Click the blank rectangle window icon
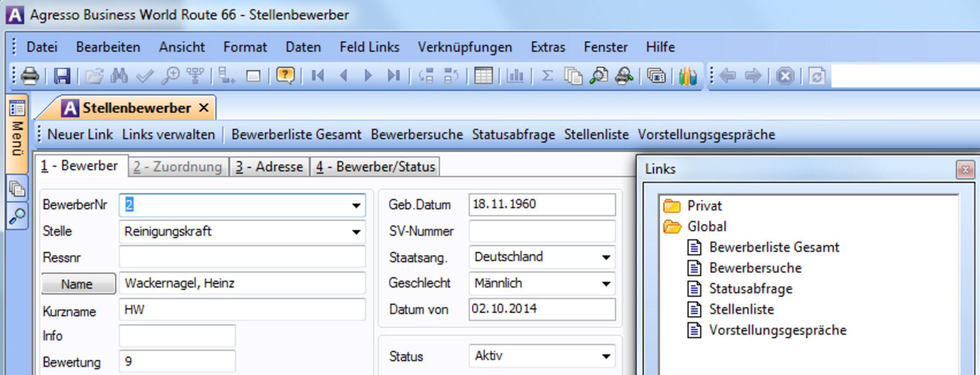The height and width of the screenshot is (375, 980). coord(254,76)
